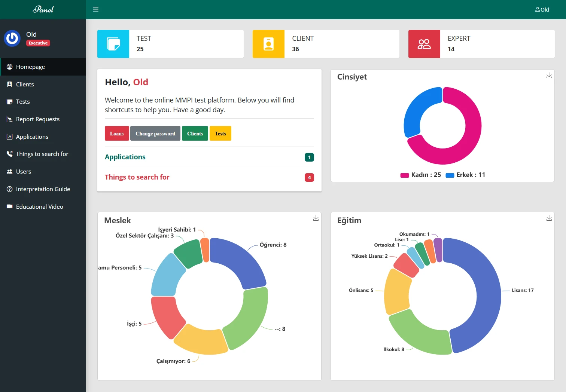Select the Lisans segment in Eğitim chart
Screen dimensions: 566x392
click(494, 295)
